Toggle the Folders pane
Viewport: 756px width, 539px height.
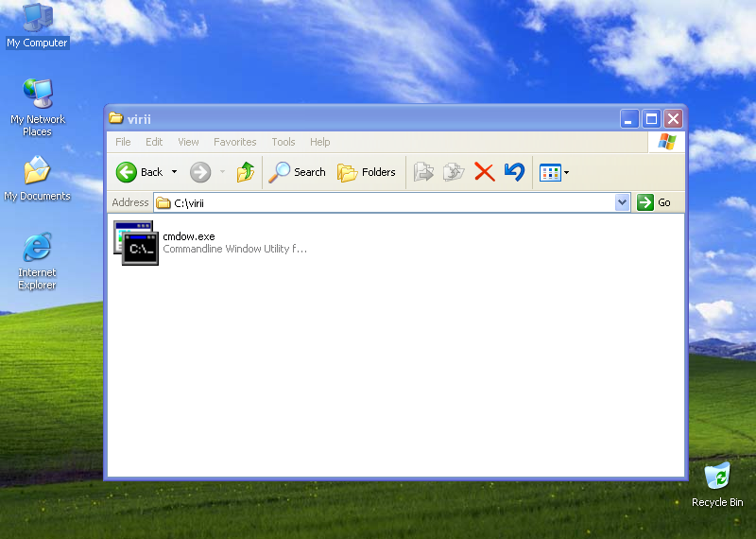pos(367,172)
